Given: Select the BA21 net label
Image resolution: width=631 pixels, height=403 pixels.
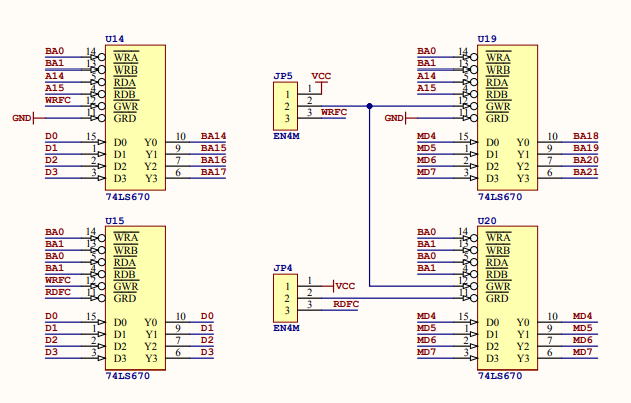Looking at the screenshot, I should 585,172.
